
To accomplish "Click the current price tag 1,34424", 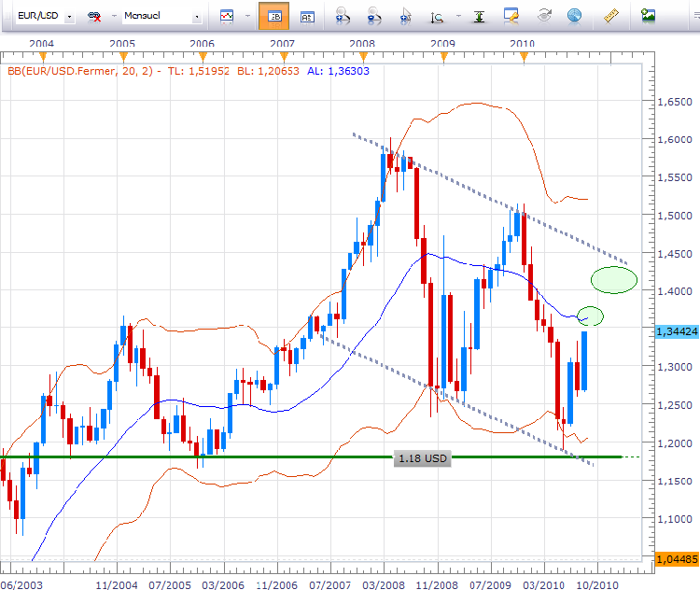I will [x=677, y=331].
